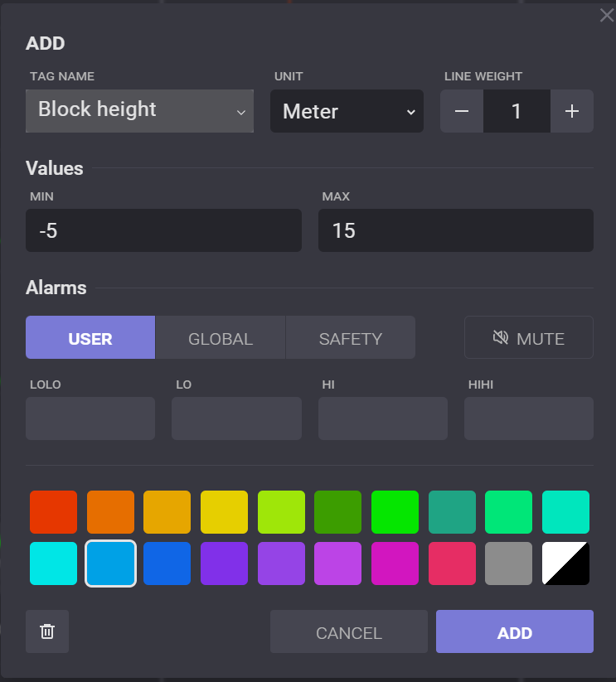The height and width of the screenshot is (682, 616).
Task: Switch to the USER alarms tab
Action: tap(90, 338)
